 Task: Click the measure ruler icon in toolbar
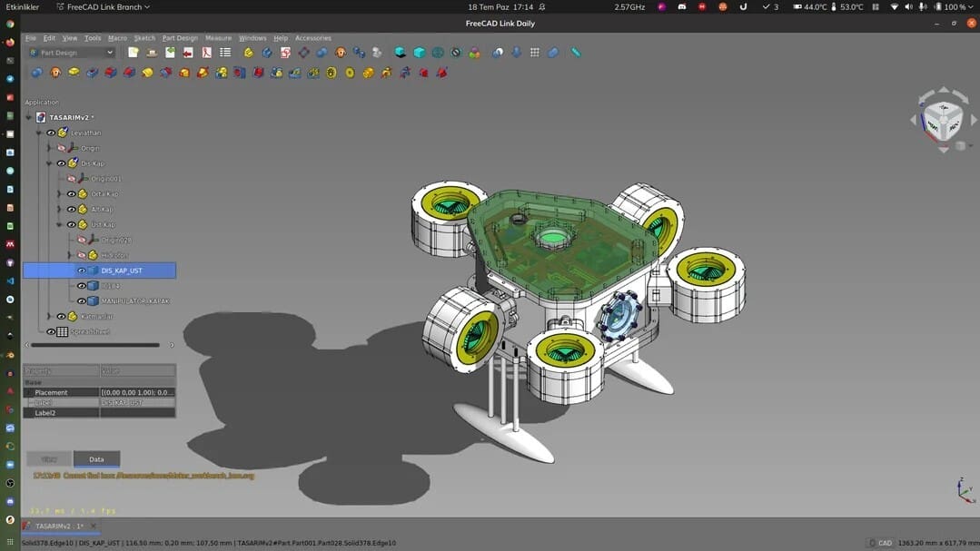click(576, 53)
